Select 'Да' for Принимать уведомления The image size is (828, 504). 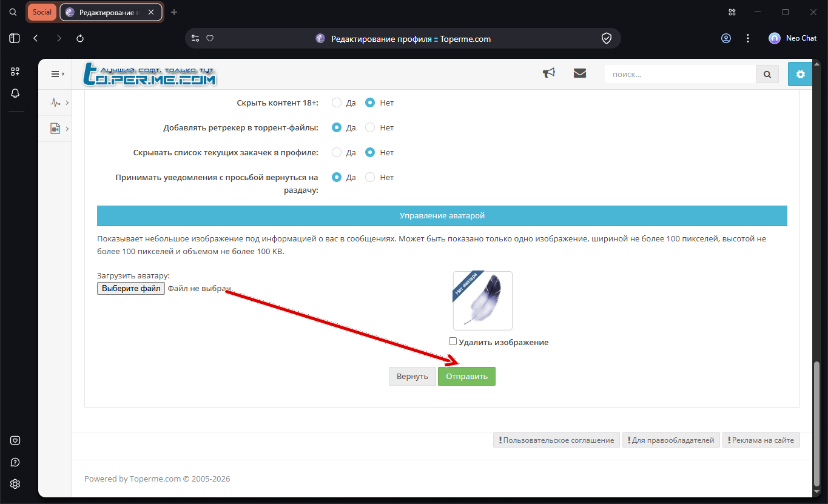pos(337,178)
